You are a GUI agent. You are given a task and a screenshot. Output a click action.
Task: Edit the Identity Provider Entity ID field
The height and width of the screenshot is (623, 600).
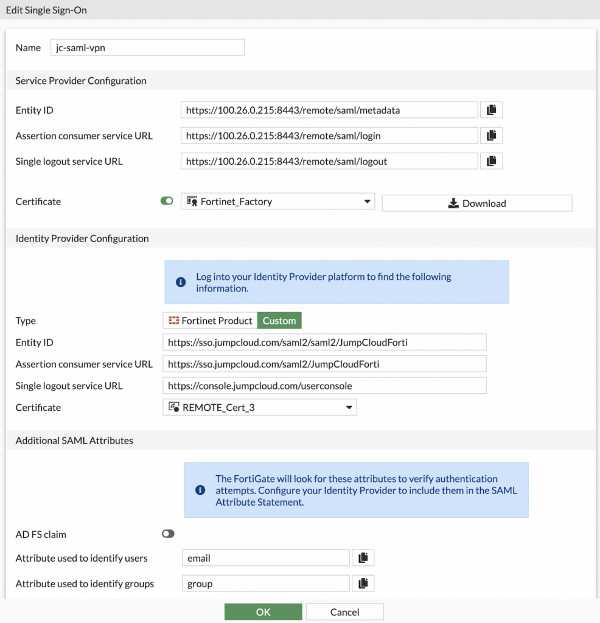[324, 343]
